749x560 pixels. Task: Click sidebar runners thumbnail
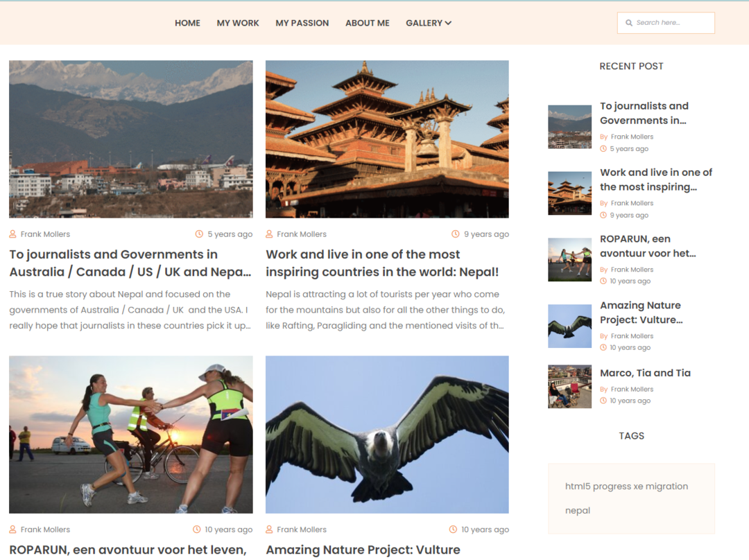pos(569,260)
